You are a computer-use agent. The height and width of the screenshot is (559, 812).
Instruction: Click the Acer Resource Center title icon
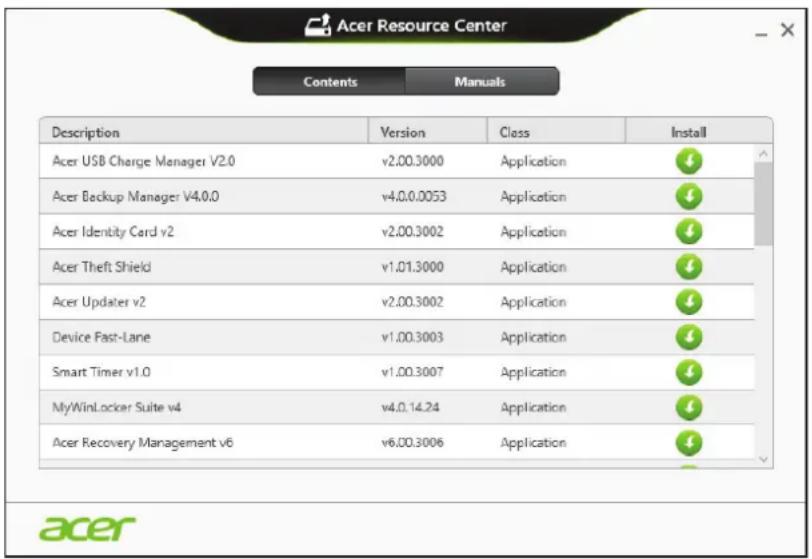pyautogui.click(x=317, y=25)
